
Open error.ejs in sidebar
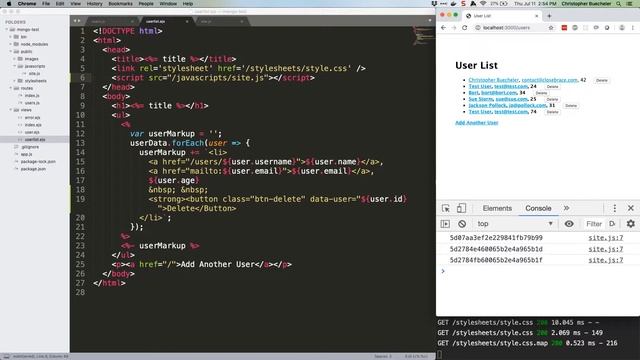coord(32,118)
